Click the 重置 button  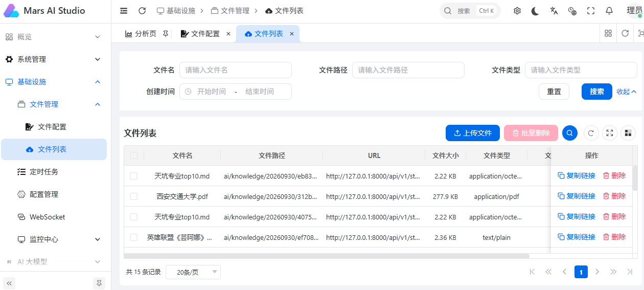(554, 92)
